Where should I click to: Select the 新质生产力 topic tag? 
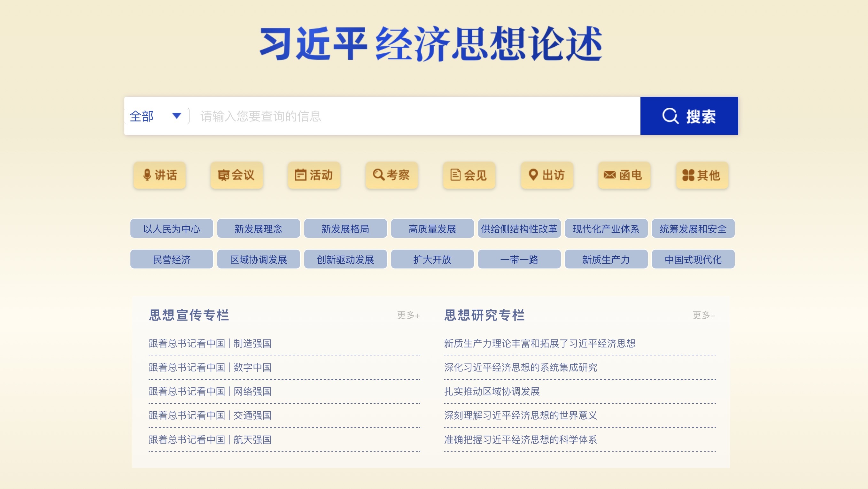point(606,260)
